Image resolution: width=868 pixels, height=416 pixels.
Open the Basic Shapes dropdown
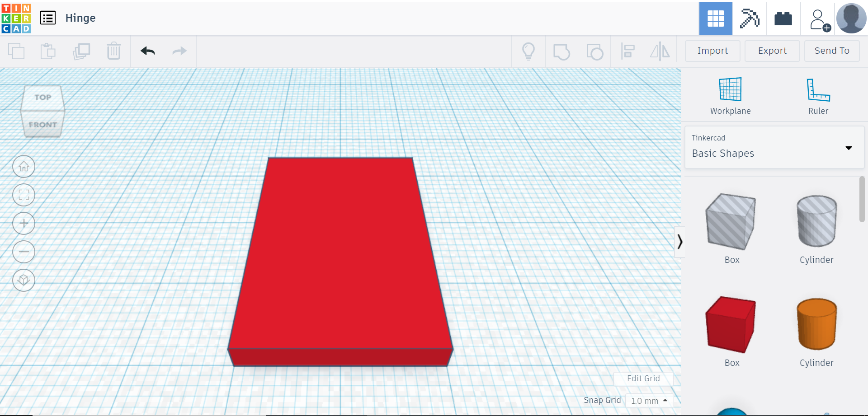(849, 148)
